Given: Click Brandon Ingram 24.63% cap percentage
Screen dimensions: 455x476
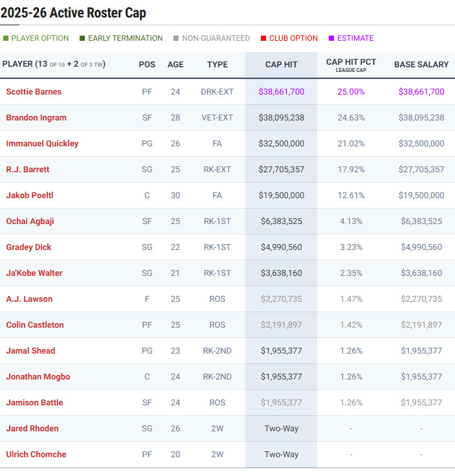Looking at the screenshot, I should pos(351,117).
